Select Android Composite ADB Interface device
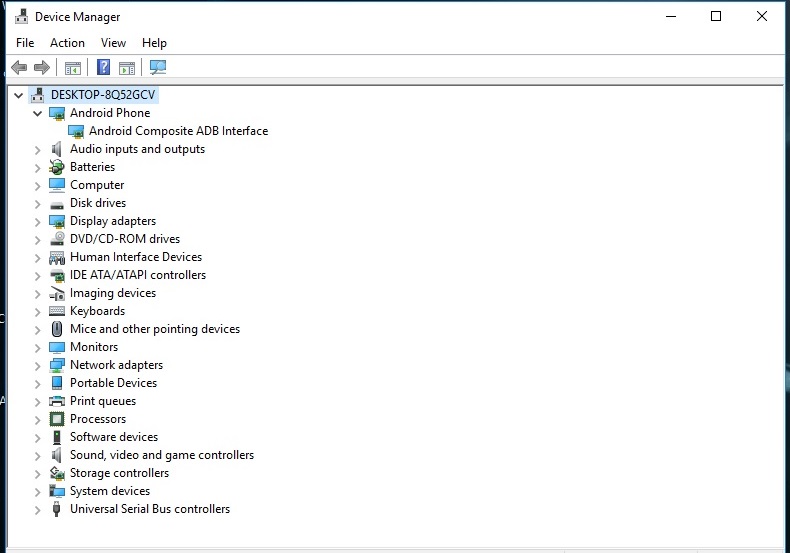The image size is (790, 553). coord(178,131)
